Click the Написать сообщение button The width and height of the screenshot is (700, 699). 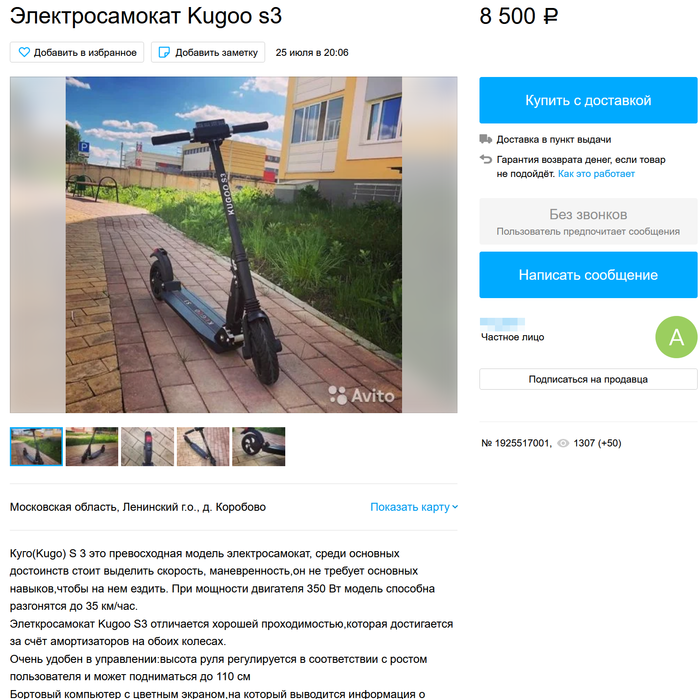(x=588, y=275)
